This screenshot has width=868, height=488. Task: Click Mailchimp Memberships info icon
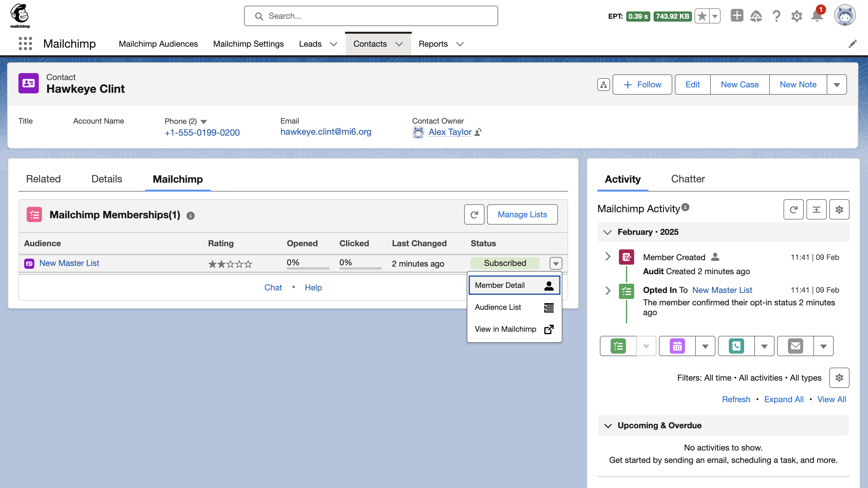[191, 216]
